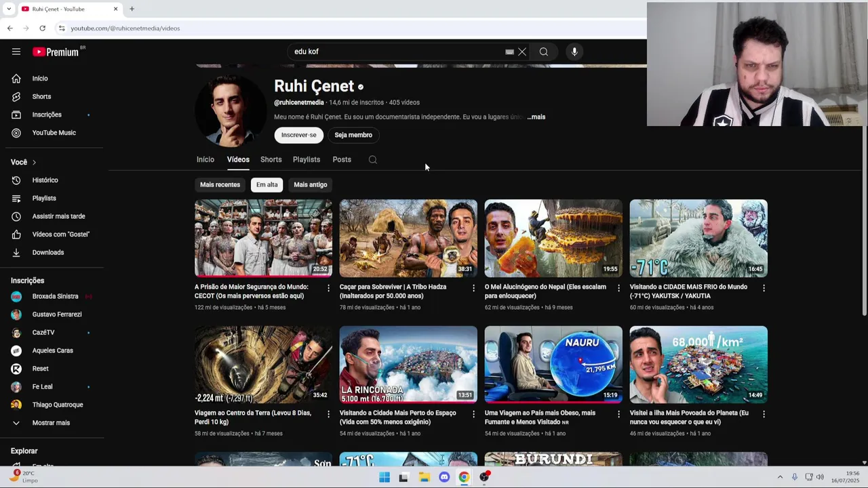Open Ruhi Çenet channel avatar

pyautogui.click(x=231, y=110)
